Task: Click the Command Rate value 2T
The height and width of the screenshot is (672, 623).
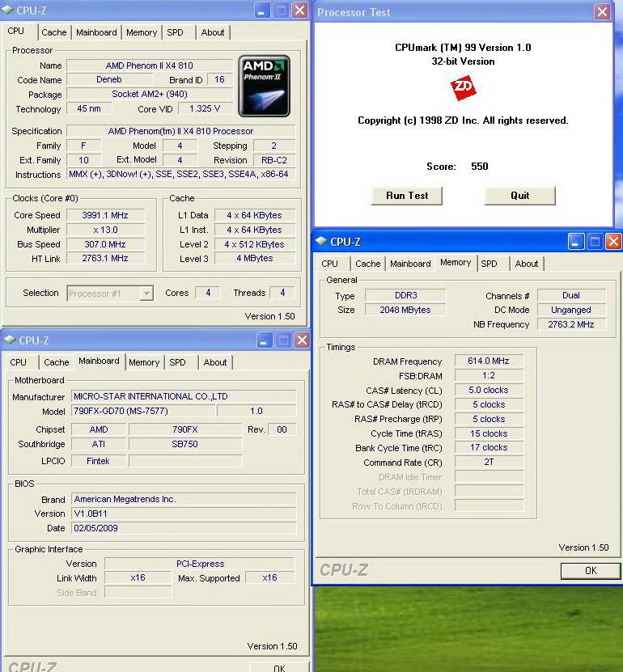Action: click(489, 463)
